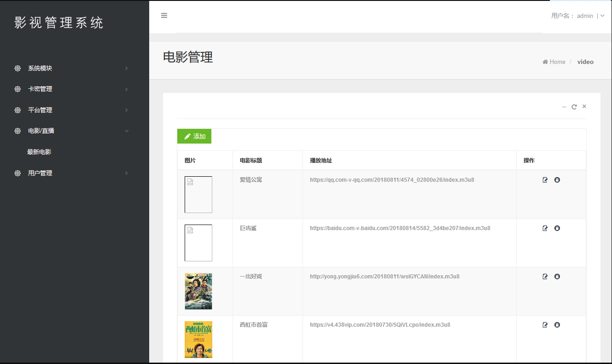Delete the 巨齿鲨 movie entry

click(x=557, y=228)
